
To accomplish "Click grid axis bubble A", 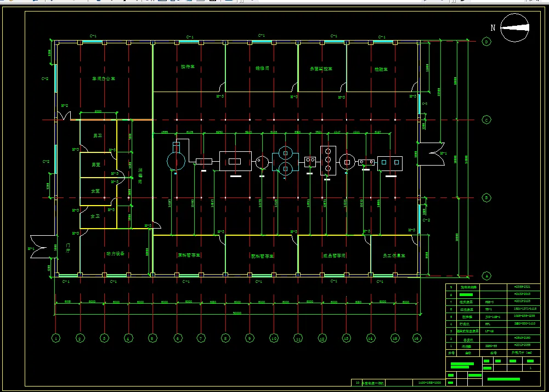I will 486,276.
